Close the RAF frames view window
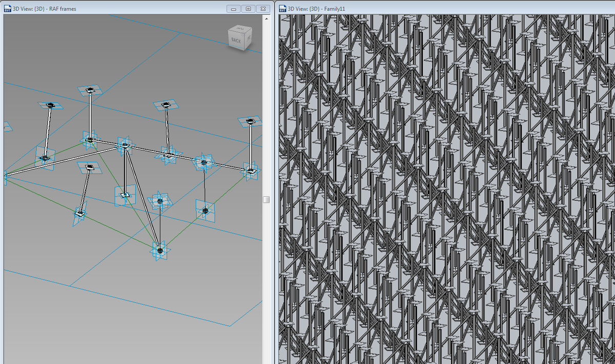 (262, 9)
